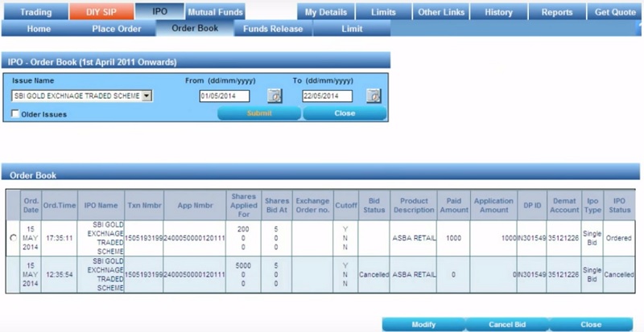Open the Limits menu
Viewport: 644px width, 332px height.
point(384,12)
